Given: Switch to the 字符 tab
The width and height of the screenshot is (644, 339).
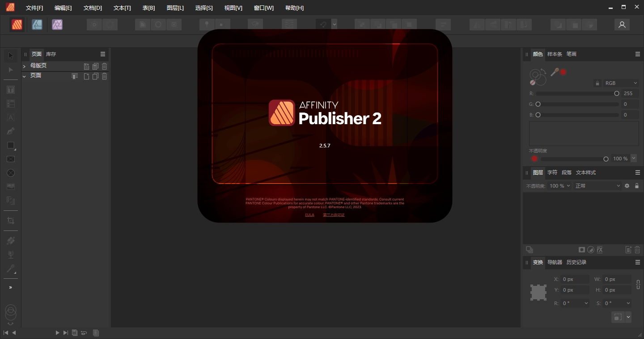Looking at the screenshot, I should pos(552,172).
